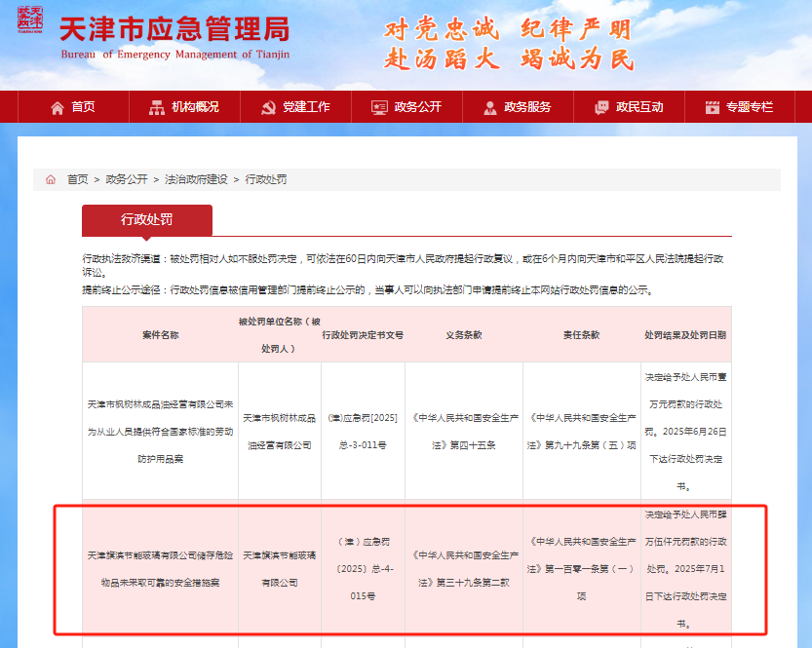Click the clapperboard icon beside 专题专栏
This screenshot has width=812, height=648.
pos(713,107)
